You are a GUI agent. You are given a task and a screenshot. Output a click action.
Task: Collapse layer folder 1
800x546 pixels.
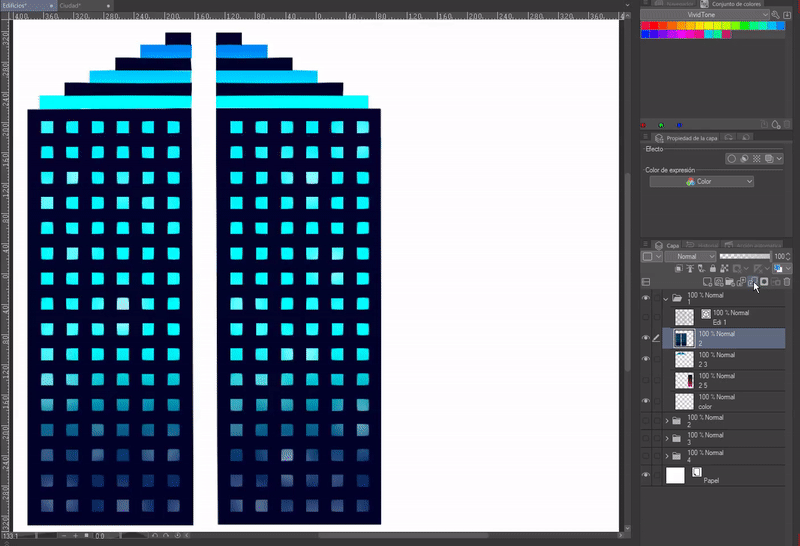click(x=666, y=299)
